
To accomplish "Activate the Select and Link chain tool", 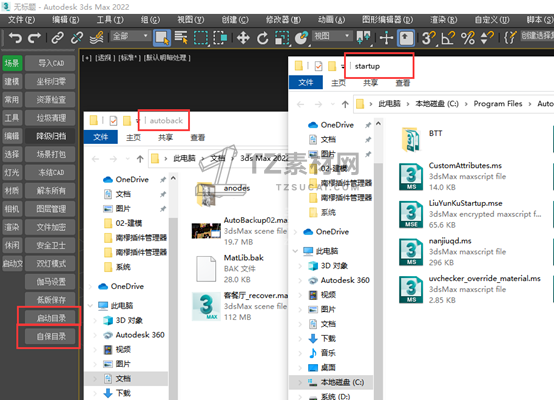I will 57,37.
